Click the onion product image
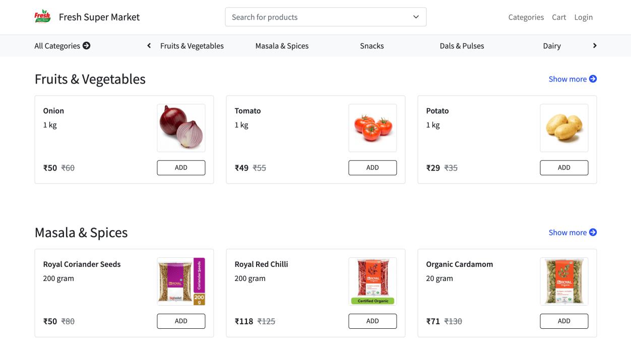 (x=181, y=127)
